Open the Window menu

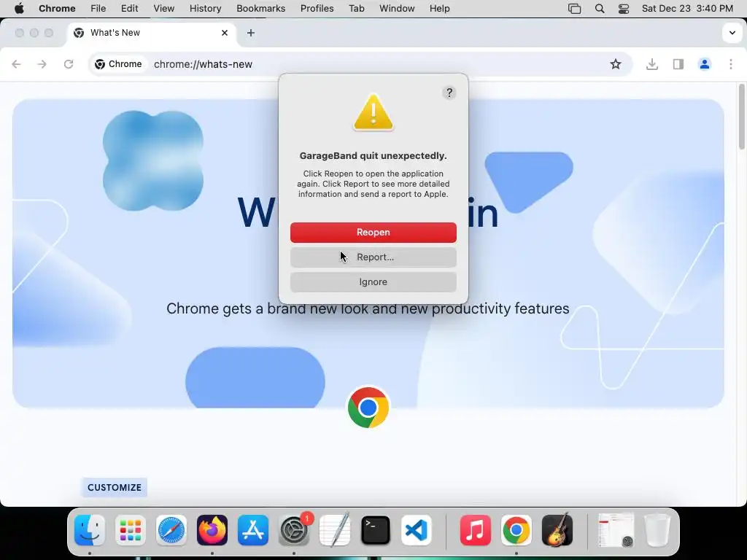tap(397, 9)
